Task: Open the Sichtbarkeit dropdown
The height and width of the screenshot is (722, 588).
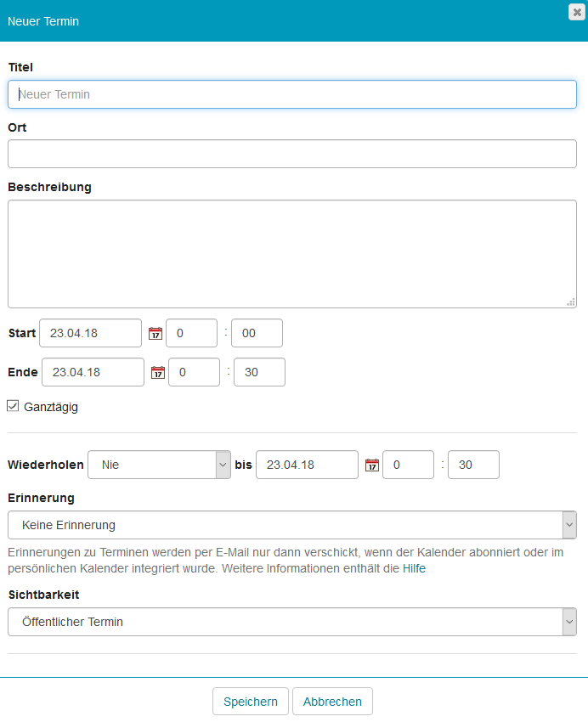Action: click(291, 622)
